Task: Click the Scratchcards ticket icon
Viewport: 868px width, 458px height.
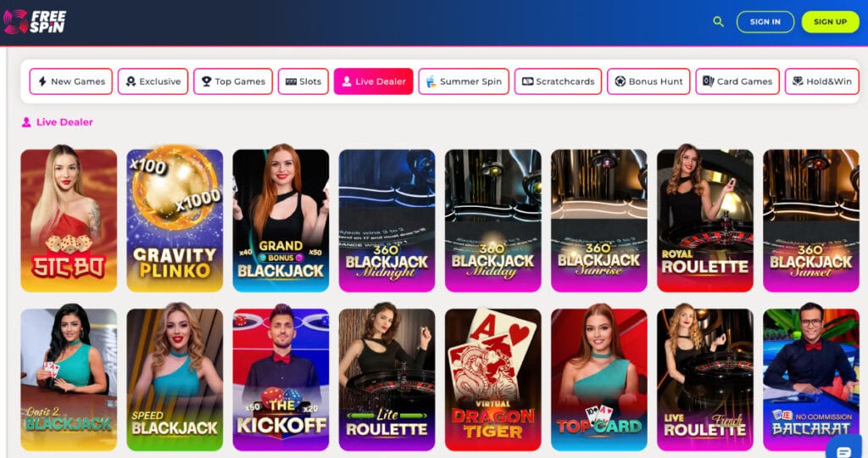Action: point(527,81)
